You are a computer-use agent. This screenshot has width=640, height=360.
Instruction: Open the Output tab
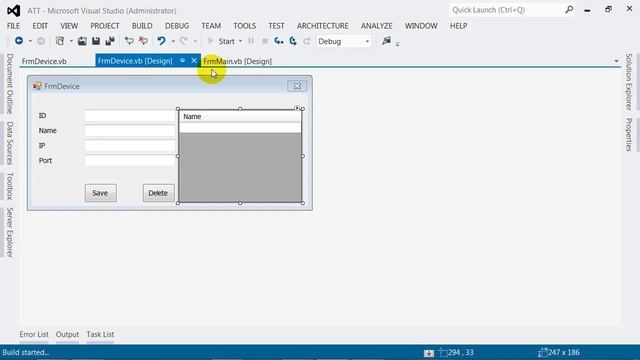(x=67, y=334)
